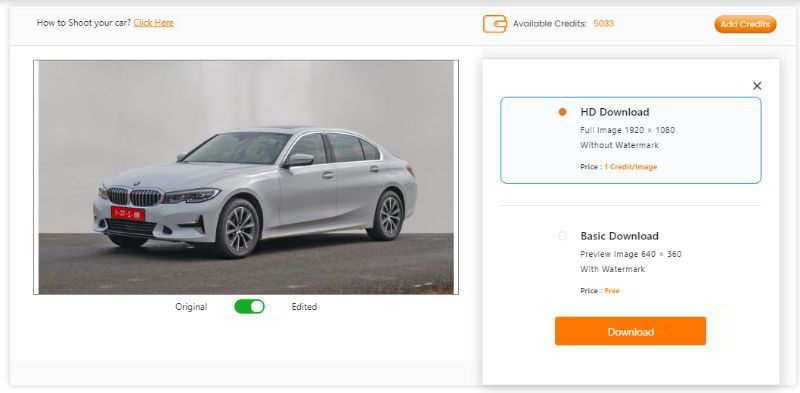Click the Add Credits button
Image resolution: width=800 pixels, height=393 pixels.
coord(745,24)
